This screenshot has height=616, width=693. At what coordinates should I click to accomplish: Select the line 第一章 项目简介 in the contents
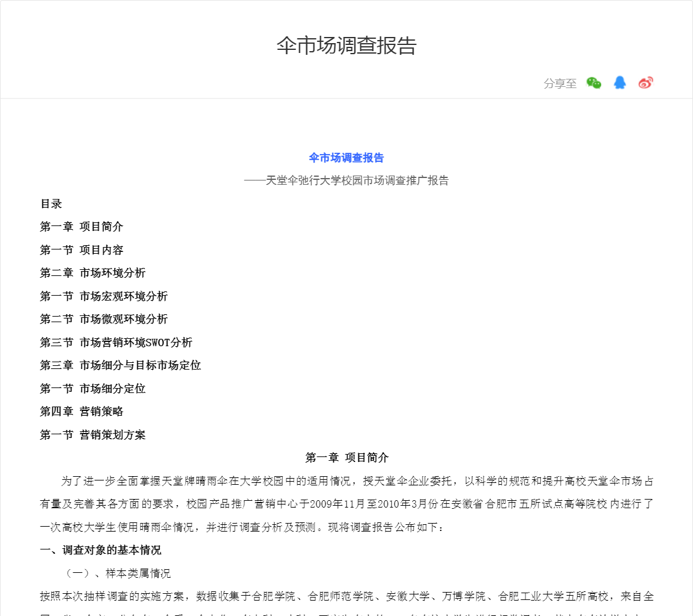click(x=82, y=227)
